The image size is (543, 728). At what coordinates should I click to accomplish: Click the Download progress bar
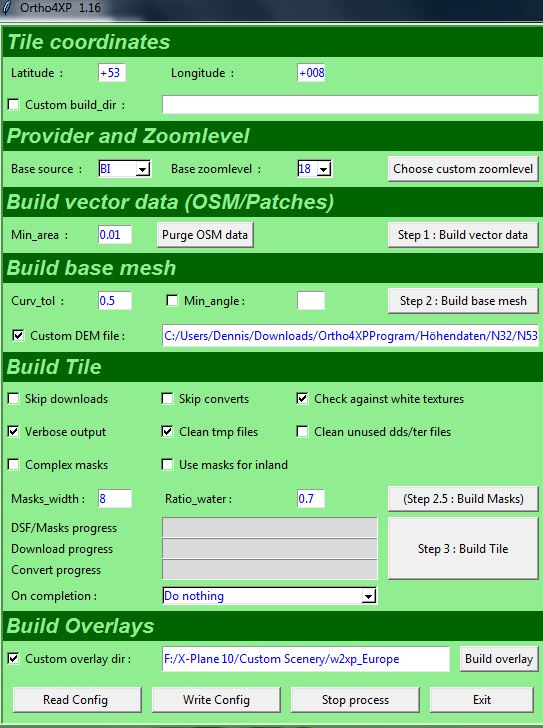click(270, 549)
